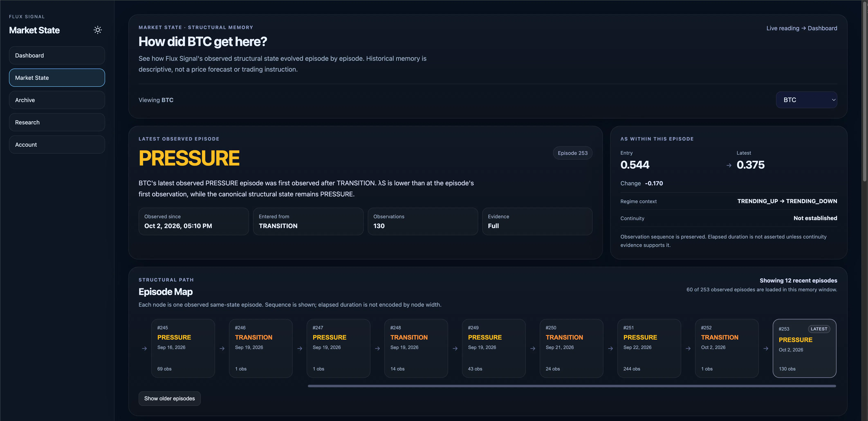Click the Entry value 0.544
Viewport: 868px width, 421px height.
pyautogui.click(x=635, y=165)
